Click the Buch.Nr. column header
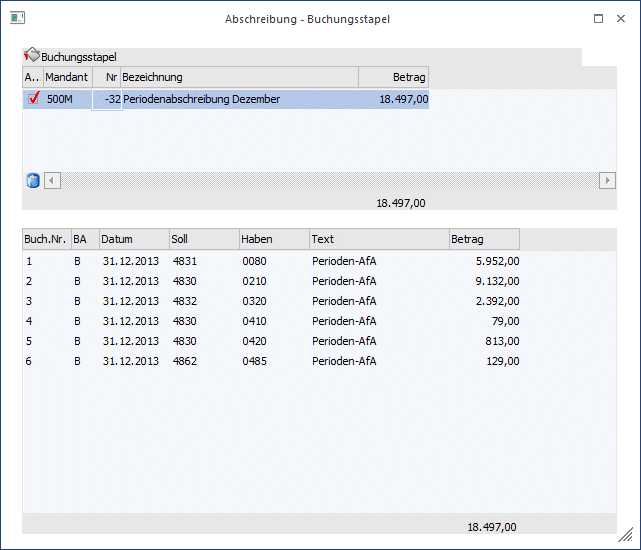 tap(46, 239)
